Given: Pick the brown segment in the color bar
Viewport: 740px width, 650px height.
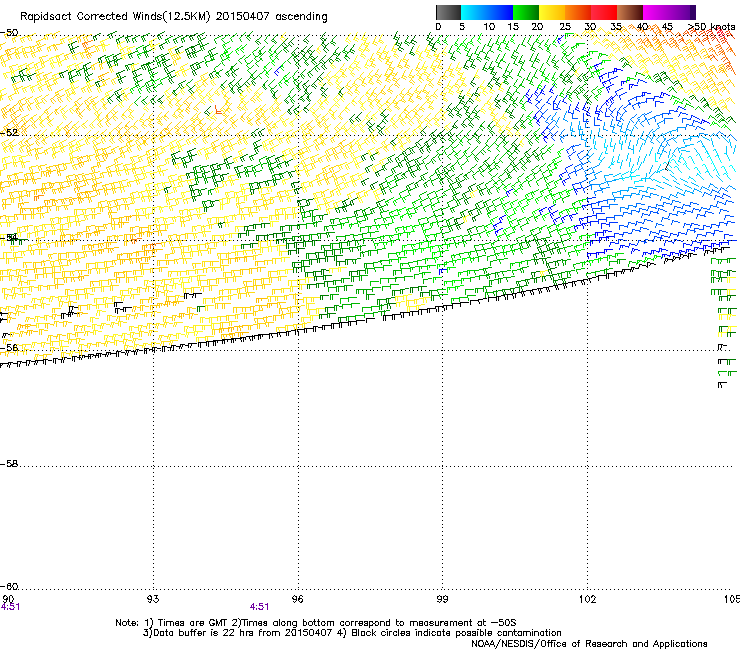Looking at the screenshot, I should tap(630, 12).
